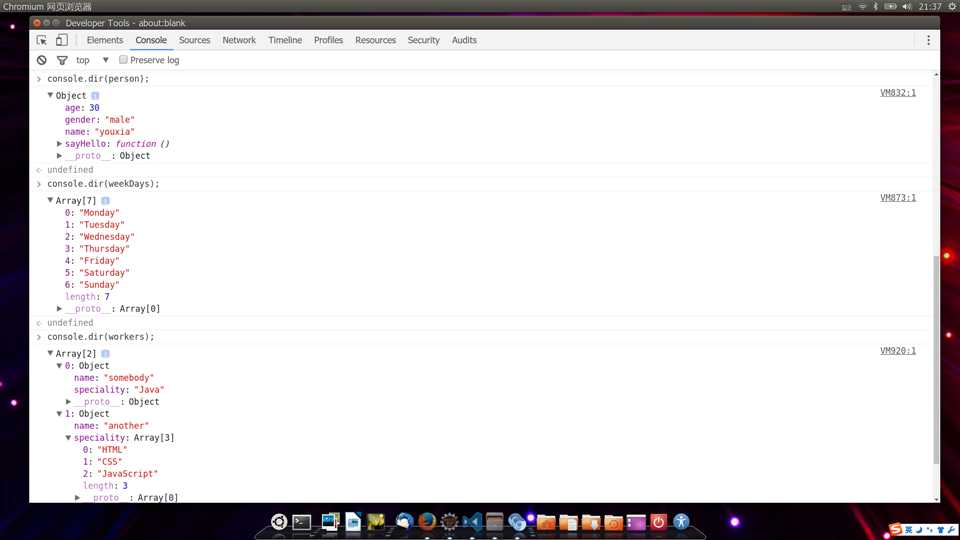Open accessibility icon in the dock
Viewport: 960px width, 540px height.
point(681,522)
